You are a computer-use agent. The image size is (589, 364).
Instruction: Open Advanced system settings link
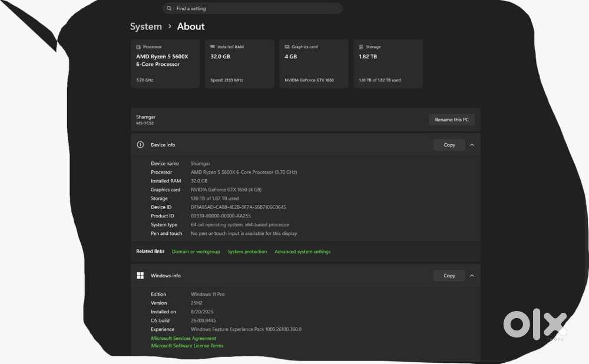pyautogui.click(x=302, y=252)
